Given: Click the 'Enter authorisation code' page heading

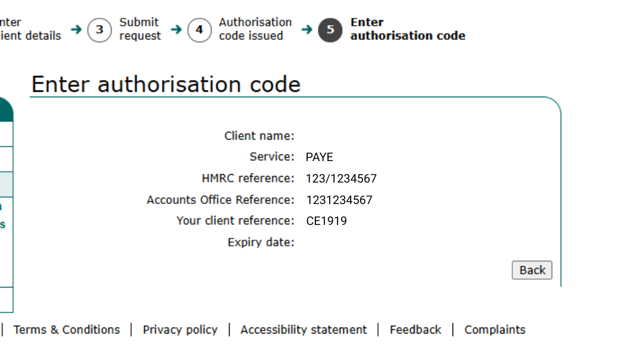Looking at the screenshot, I should click(166, 85).
